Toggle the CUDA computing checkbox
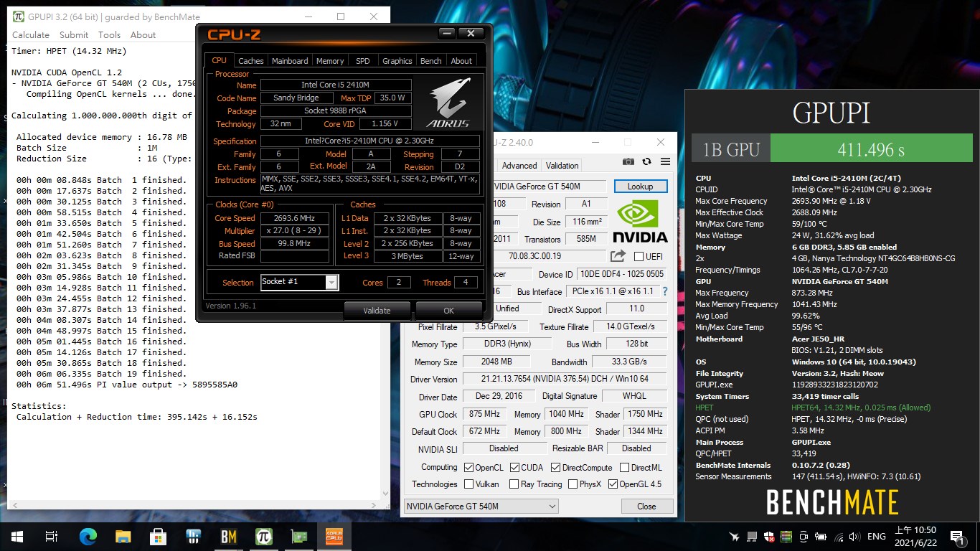Image resolution: width=980 pixels, height=551 pixels. coord(514,467)
